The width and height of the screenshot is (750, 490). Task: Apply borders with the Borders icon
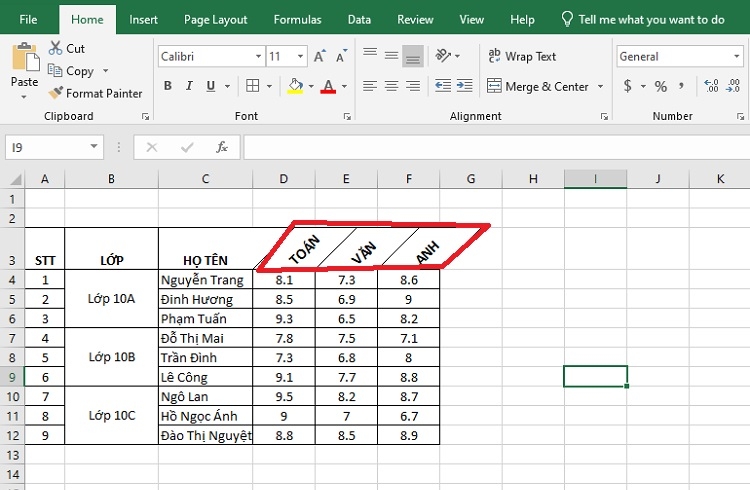coord(252,86)
